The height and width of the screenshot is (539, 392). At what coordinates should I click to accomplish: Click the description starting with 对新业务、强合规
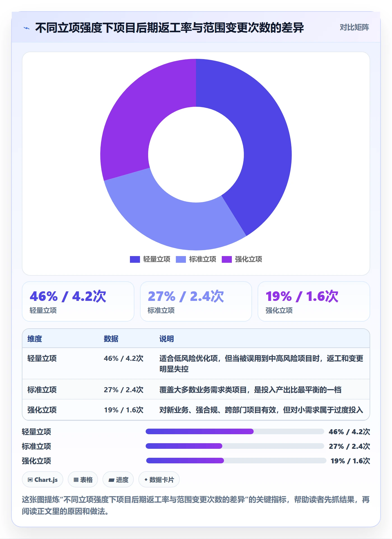(x=261, y=410)
